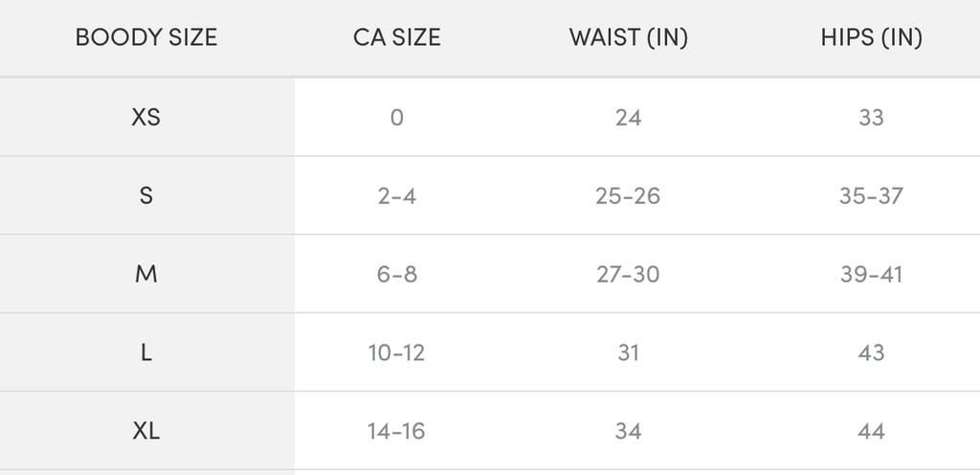Click CA size value 14-16
980x475 pixels.
click(x=396, y=431)
